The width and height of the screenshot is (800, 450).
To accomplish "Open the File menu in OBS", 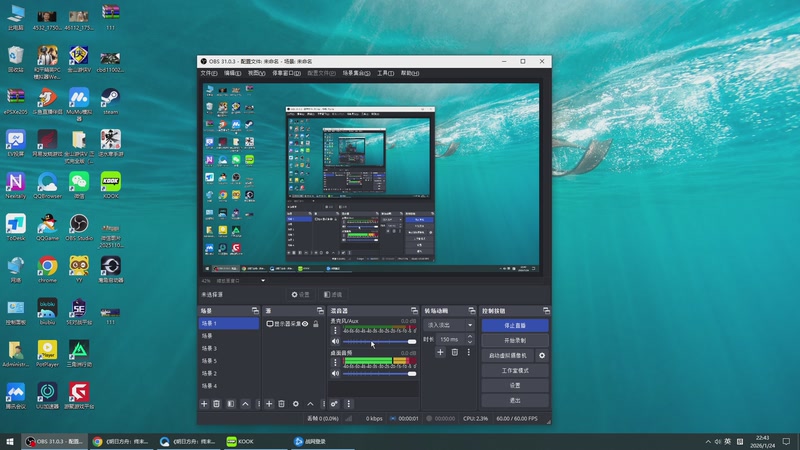I will (208, 73).
